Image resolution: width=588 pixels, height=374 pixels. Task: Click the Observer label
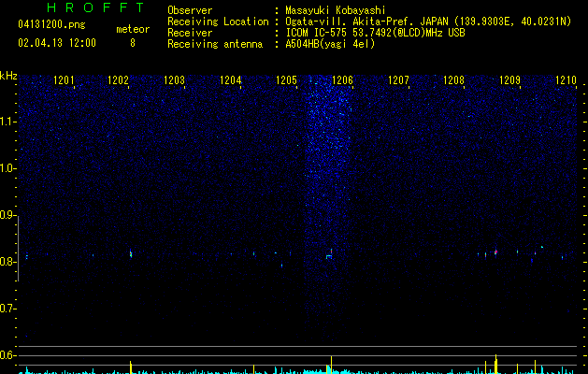pyautogui.click(x=190, y=10)
